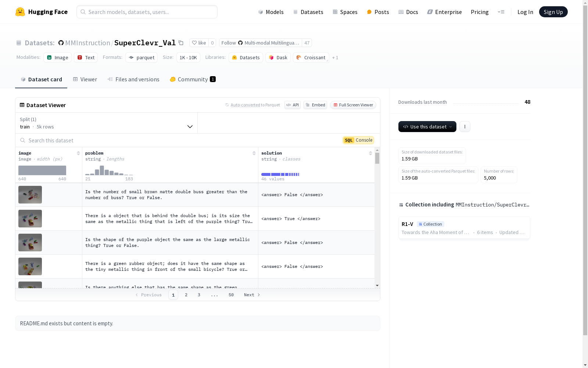
Task: Open the first row image thumbnail
Action: (x=30, y=195)
